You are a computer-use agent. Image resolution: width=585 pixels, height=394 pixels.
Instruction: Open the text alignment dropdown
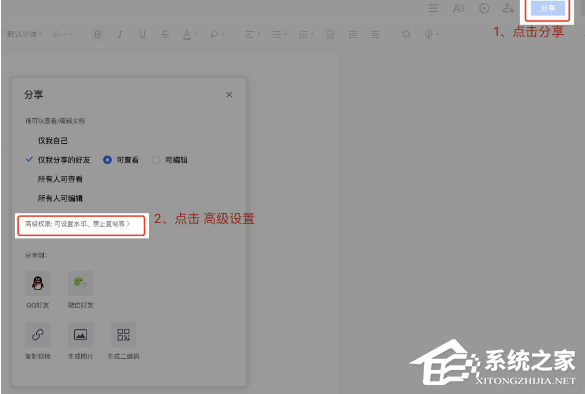coord(253,34)
